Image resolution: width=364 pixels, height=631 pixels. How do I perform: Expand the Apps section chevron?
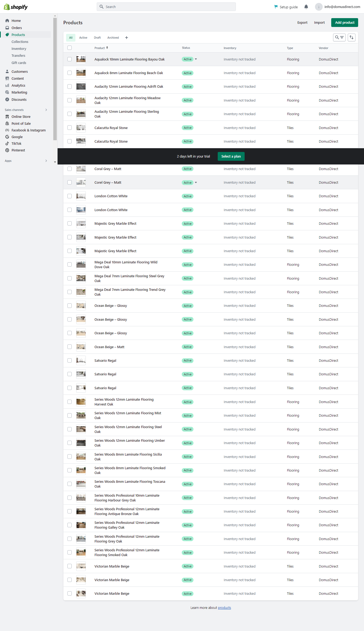pyautogui.click(x=46, y=161)
